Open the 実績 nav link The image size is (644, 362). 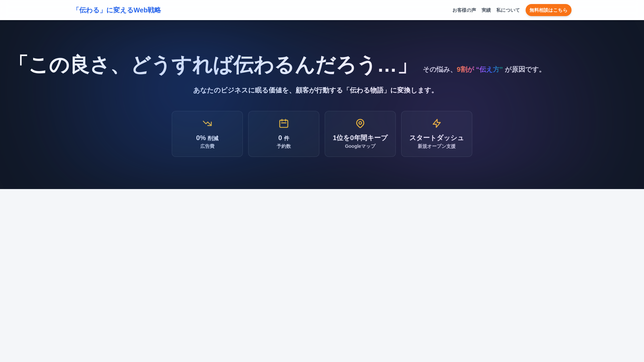[x=486, y=10]
